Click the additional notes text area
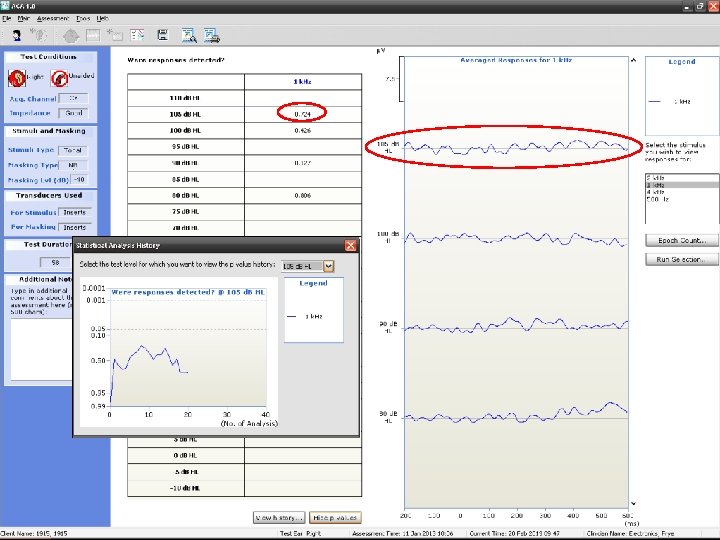Image resolution: width=720 pixels, height=540 pixels. coord(42,349)
